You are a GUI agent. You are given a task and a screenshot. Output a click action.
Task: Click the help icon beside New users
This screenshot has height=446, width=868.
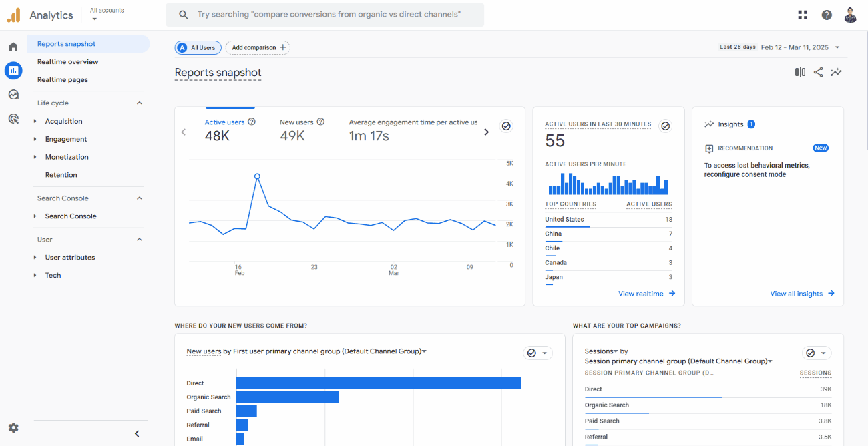click(x=320, y=122)
